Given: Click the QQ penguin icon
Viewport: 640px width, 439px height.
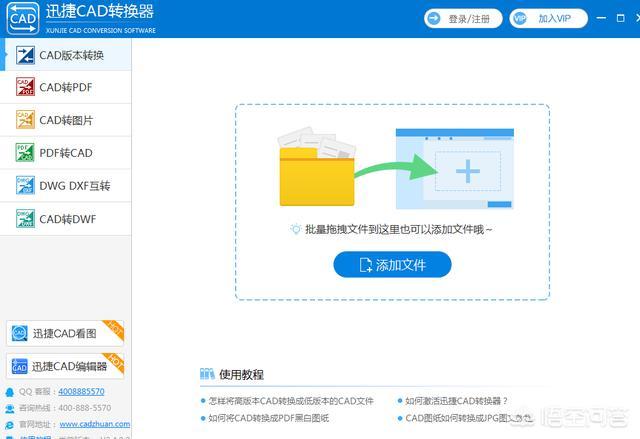Looking at the screenshot, I should pyautogui.click(x=9, y=392).
